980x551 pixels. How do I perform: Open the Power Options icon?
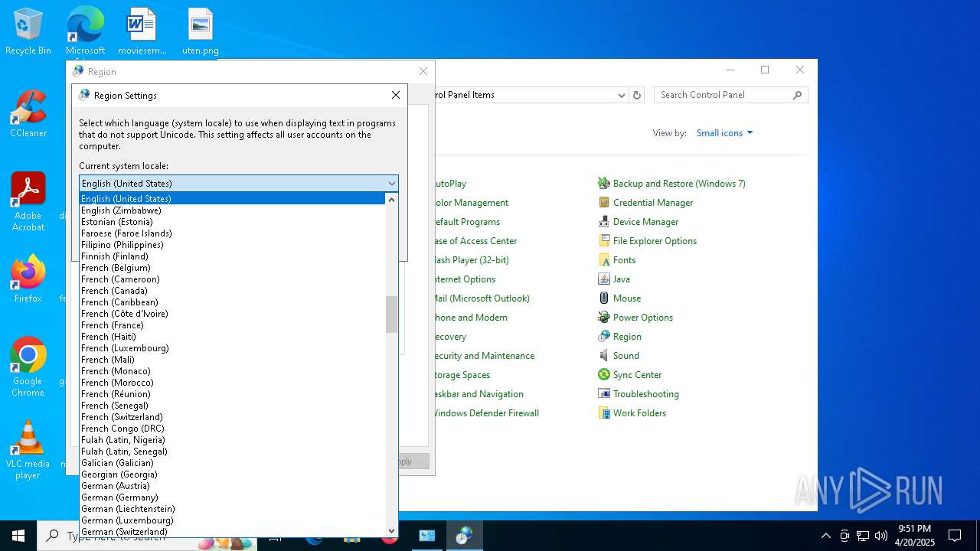coord(604,318)
